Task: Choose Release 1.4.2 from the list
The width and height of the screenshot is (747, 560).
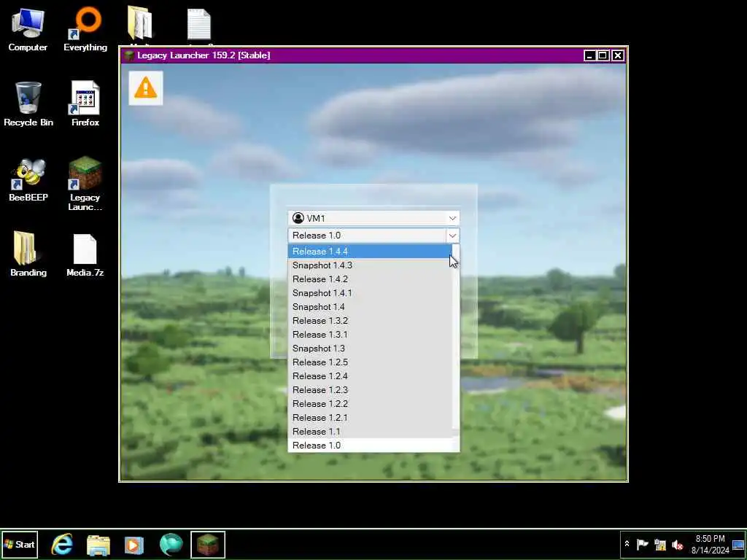Action: (x=370, y=279)
